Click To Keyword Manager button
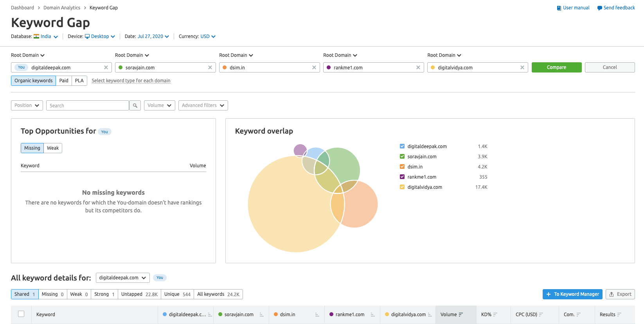This screenshot has width=644, height=324. [x=572, y=294]
